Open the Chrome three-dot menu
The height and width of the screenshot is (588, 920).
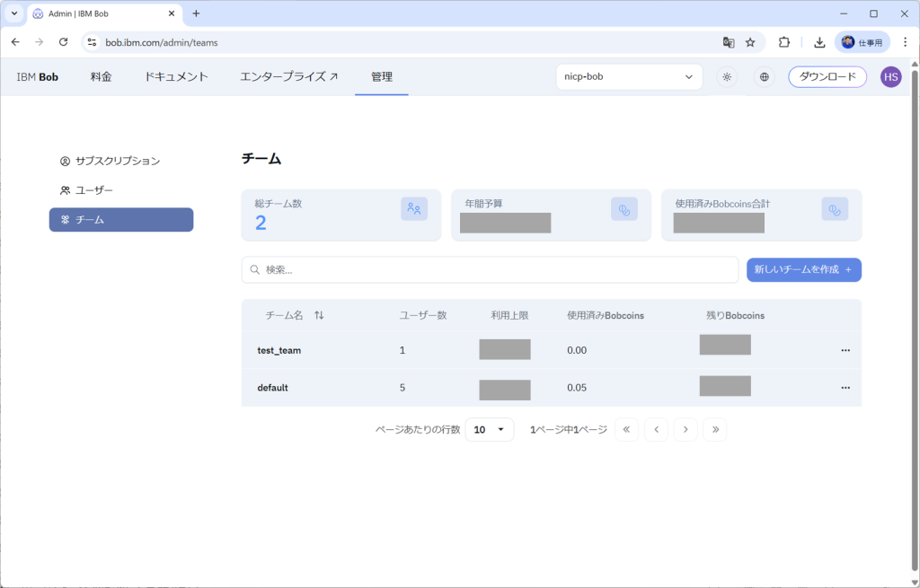point(905,42)
